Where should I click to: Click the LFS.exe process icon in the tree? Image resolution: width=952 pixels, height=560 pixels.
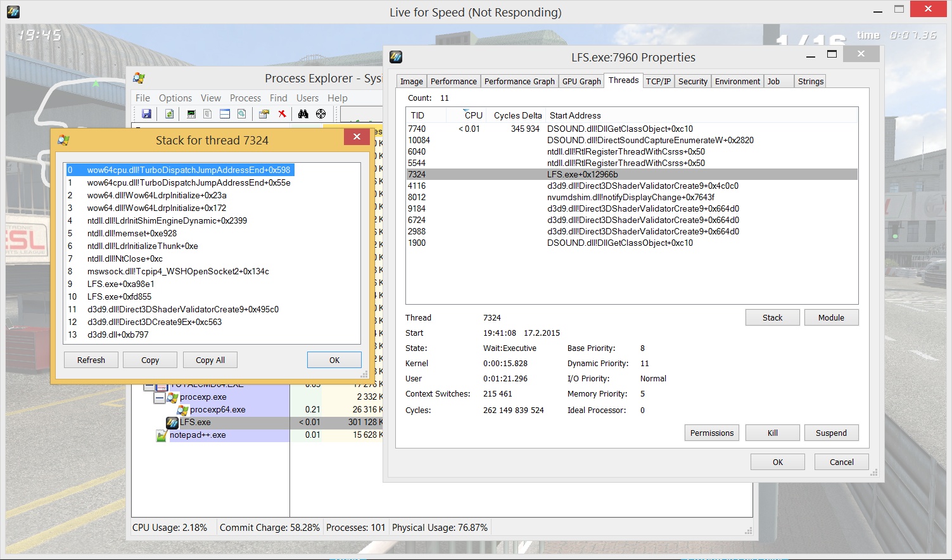coord(172,423)
